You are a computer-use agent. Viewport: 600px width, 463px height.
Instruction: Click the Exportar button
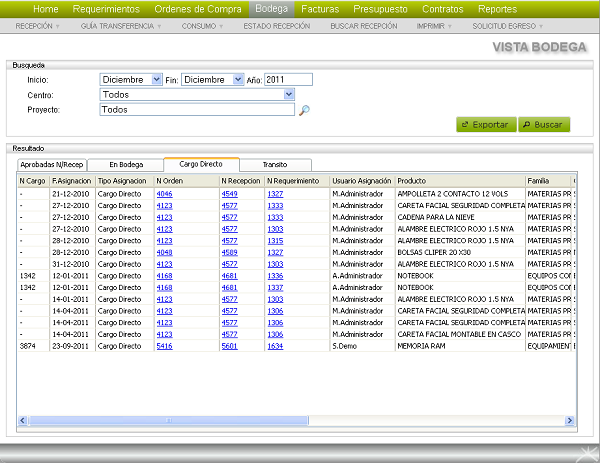tap(486, 125)
